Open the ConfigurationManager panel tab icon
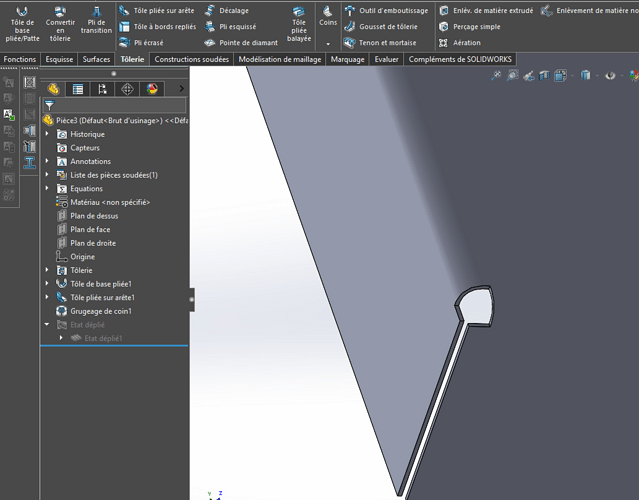This screenshot has width=639, height=500. (x=102, y=89)
